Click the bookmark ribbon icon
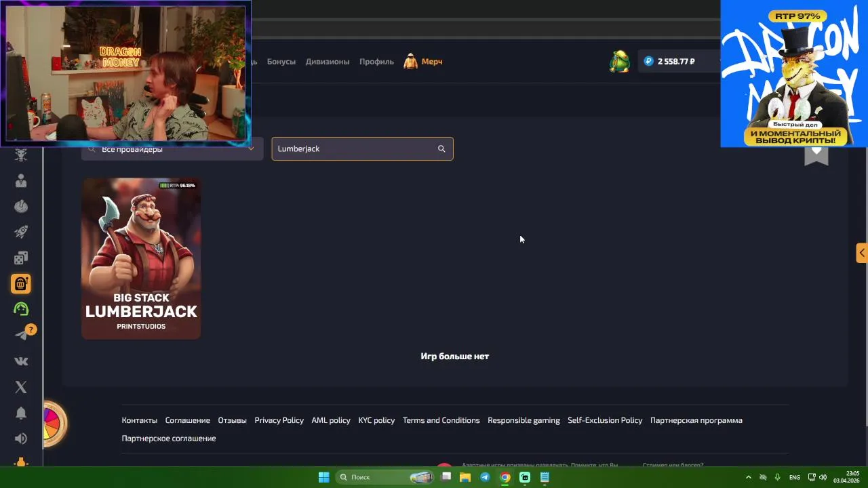The image size is (868, 488). tap(816, 155)
